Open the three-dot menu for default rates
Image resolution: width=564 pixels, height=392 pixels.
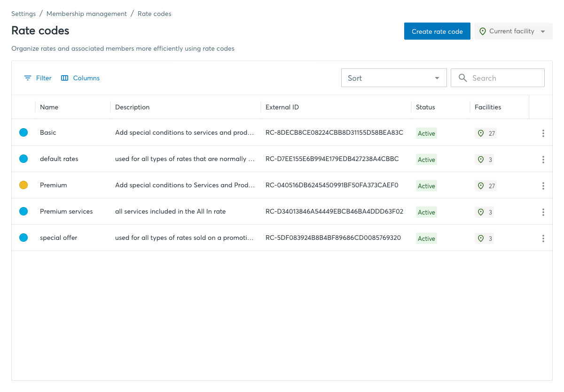pos(543,160)
